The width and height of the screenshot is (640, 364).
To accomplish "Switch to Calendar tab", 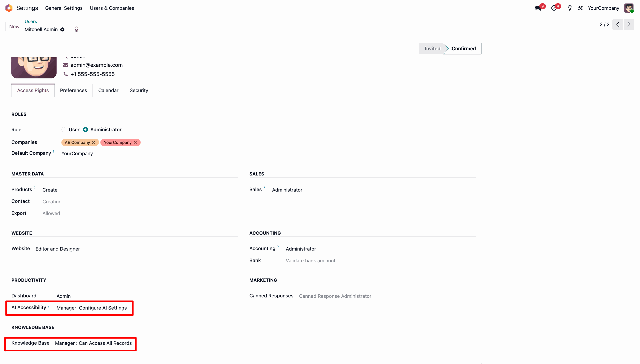I will 108,90.
